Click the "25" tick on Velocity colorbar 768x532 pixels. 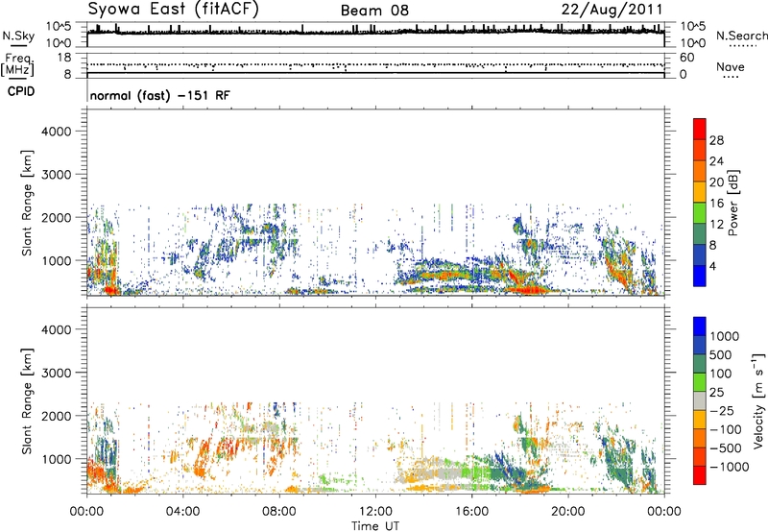(x=717, y=392)
